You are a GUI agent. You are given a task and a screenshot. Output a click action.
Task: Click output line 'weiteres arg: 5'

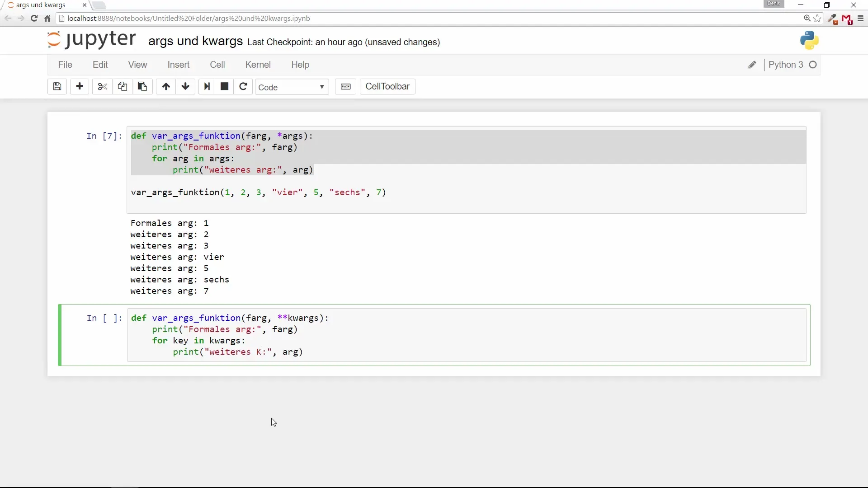(x=170, y=268)
